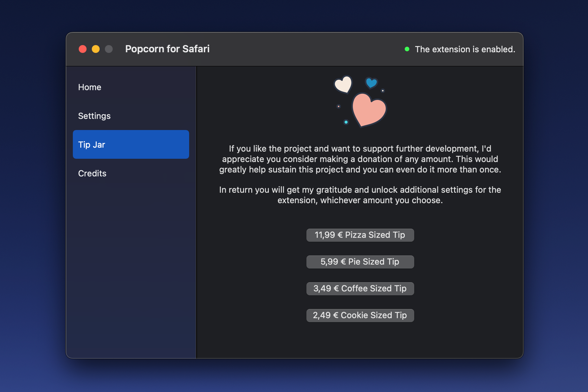Click the greyed-out zoom window button
The image size is (588, 392).
coord(109,49)
